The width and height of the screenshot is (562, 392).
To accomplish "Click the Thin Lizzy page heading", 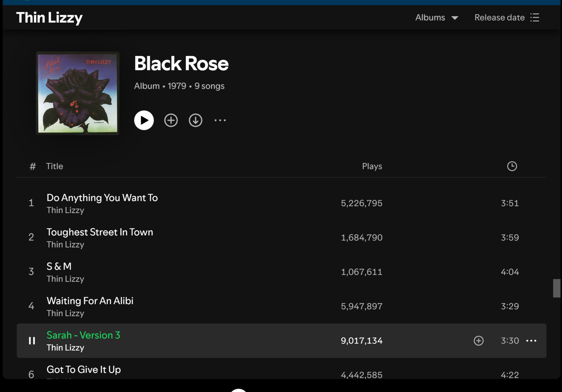I will point(49,18).
